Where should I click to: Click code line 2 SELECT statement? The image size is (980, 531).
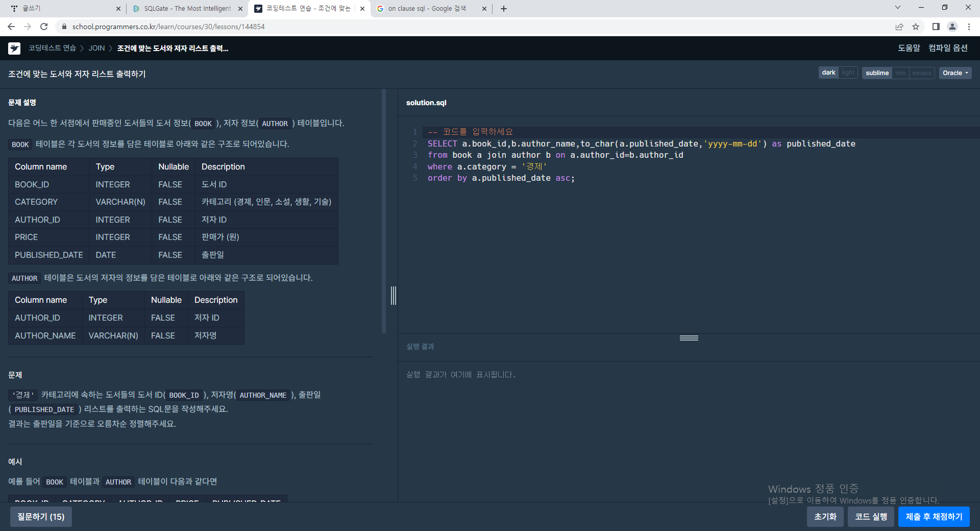tap(641, 144)
